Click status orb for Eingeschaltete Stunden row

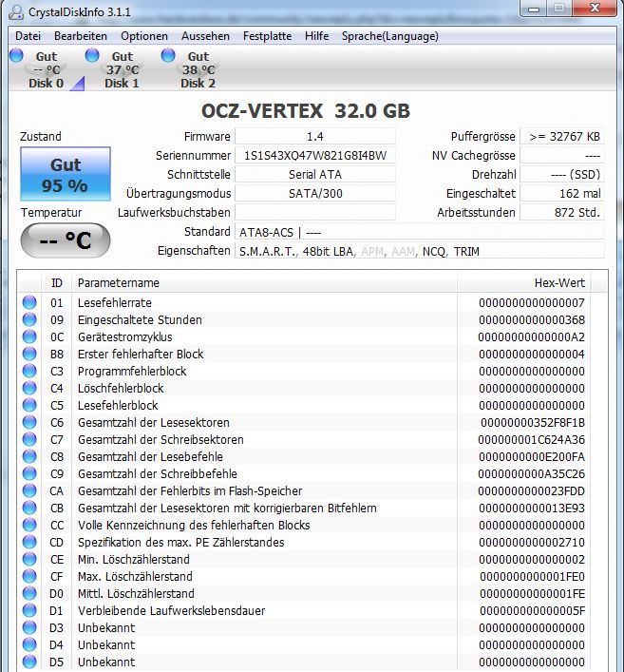29,319
